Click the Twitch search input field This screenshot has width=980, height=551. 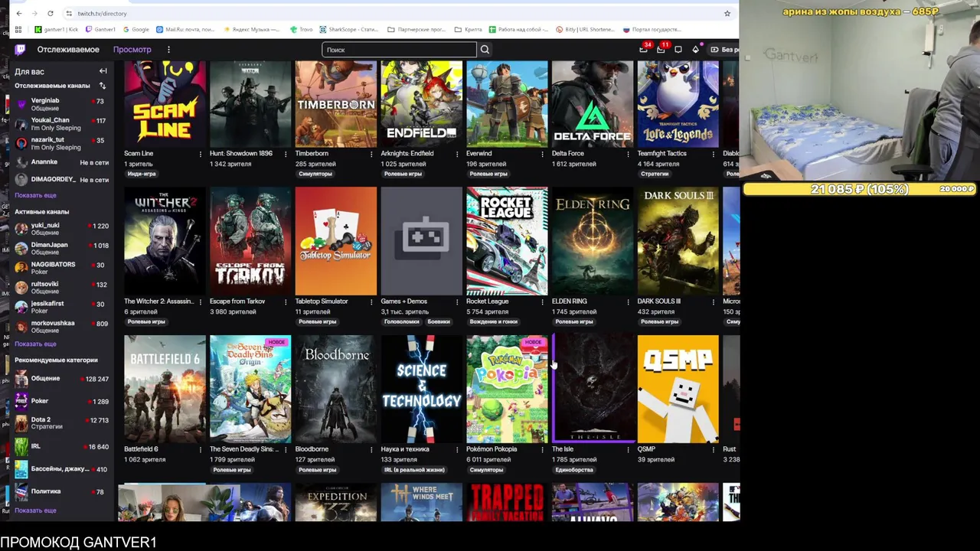[x=399, y=50]
